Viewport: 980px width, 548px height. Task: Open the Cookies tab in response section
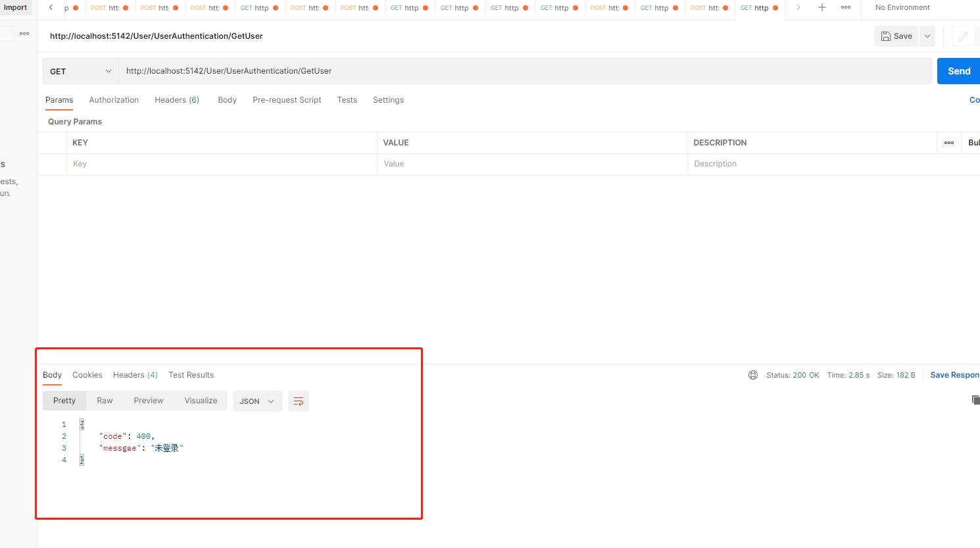pyautogui.click(x=87, y=374)
